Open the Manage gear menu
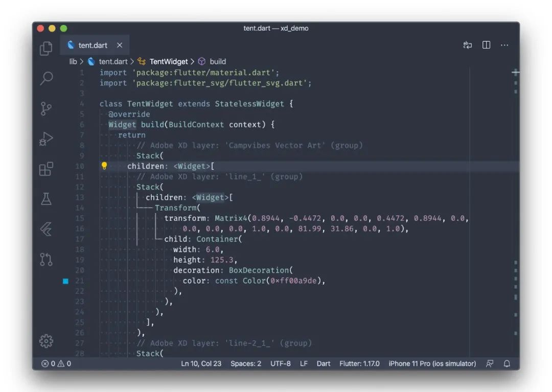This screenshot has width=552, height=392. coord(46,341)
